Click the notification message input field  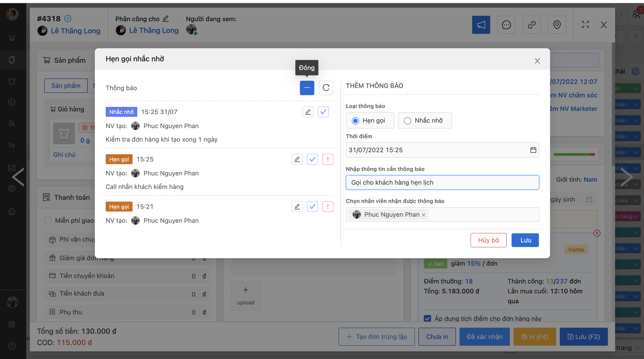coord(442,182)
